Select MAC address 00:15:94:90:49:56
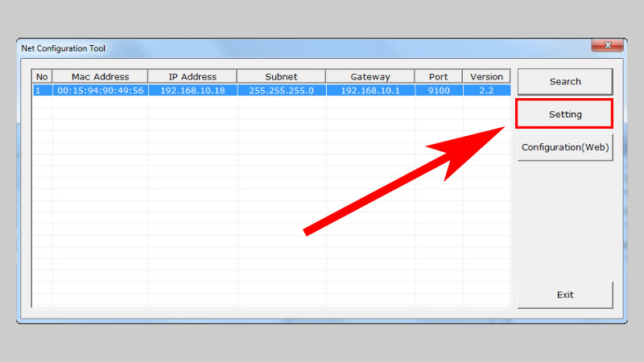Viewport: 644px width, 362px height. click(x=100, y=90)
